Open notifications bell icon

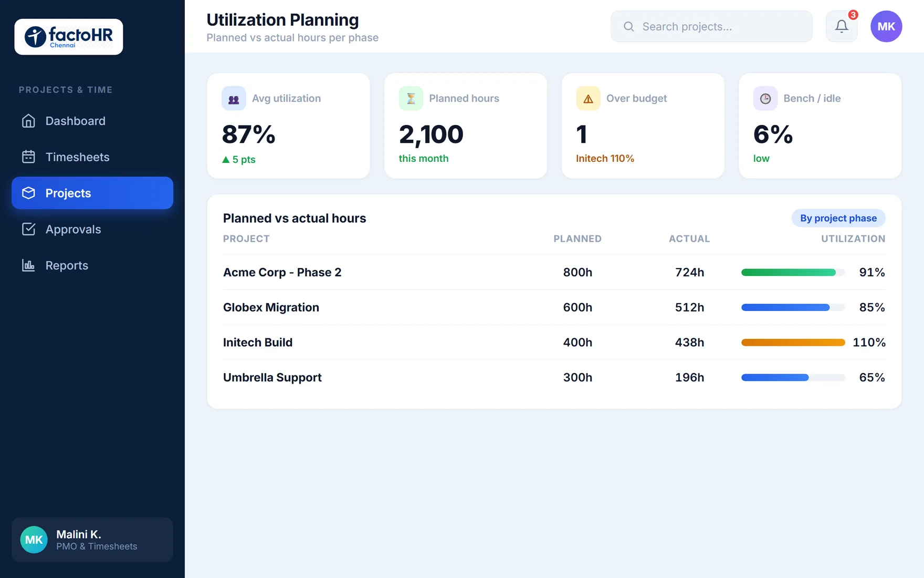pos(842,26)
